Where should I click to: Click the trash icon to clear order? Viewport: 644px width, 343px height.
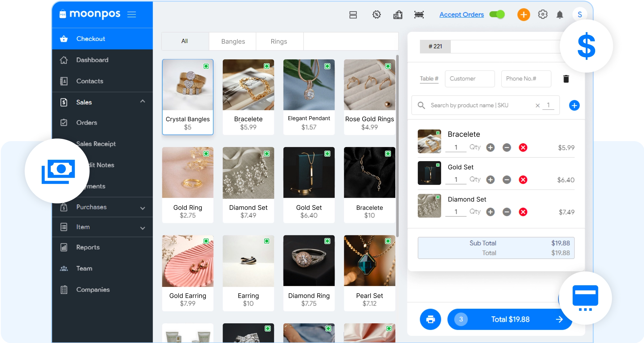click(566, 79)
